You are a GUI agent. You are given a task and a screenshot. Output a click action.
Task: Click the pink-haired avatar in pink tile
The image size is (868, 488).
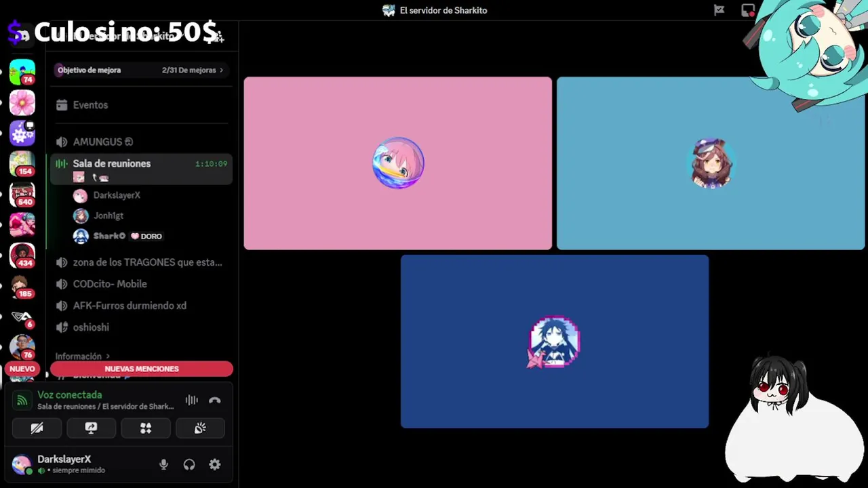398,163
